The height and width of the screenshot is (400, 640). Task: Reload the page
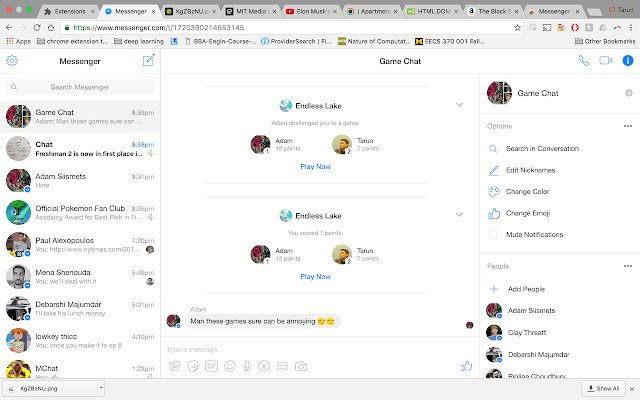[37, 28]
